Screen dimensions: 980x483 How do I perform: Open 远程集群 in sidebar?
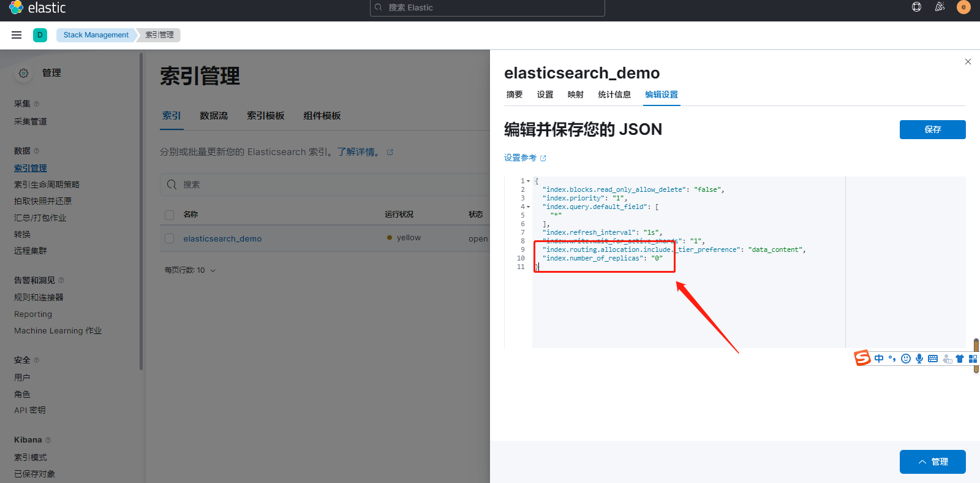[x=31, y=251]
